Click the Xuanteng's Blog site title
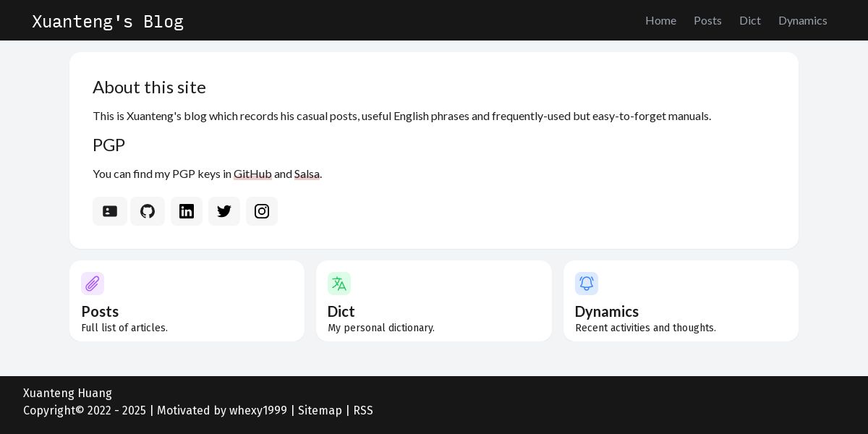868x434 pixels. pos(108,21)
